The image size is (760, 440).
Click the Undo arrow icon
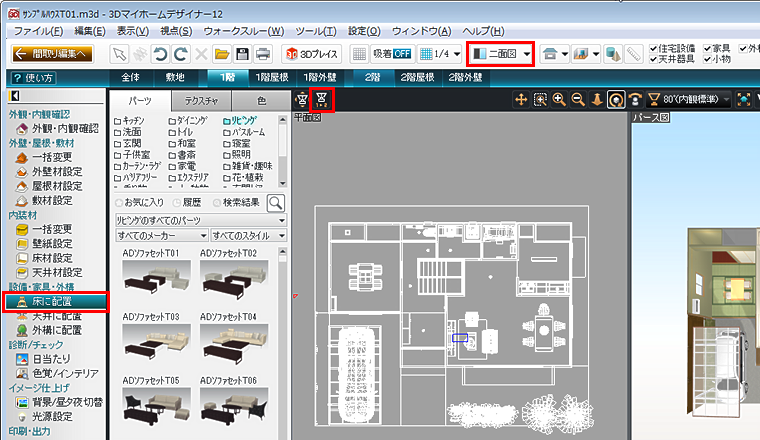click(158, 53)
